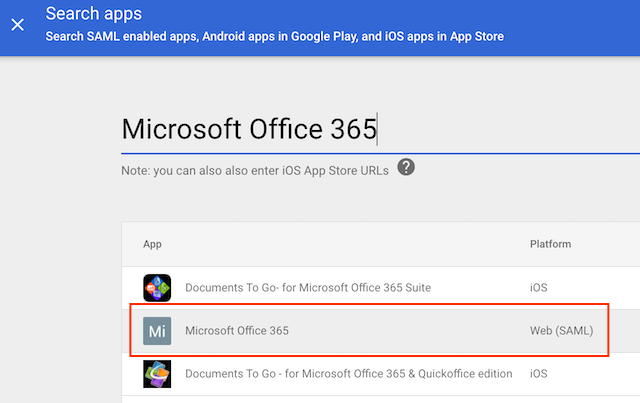Click the iOS App Store URLs note
This screenshot has height=403, width=640.
[255, 171]
